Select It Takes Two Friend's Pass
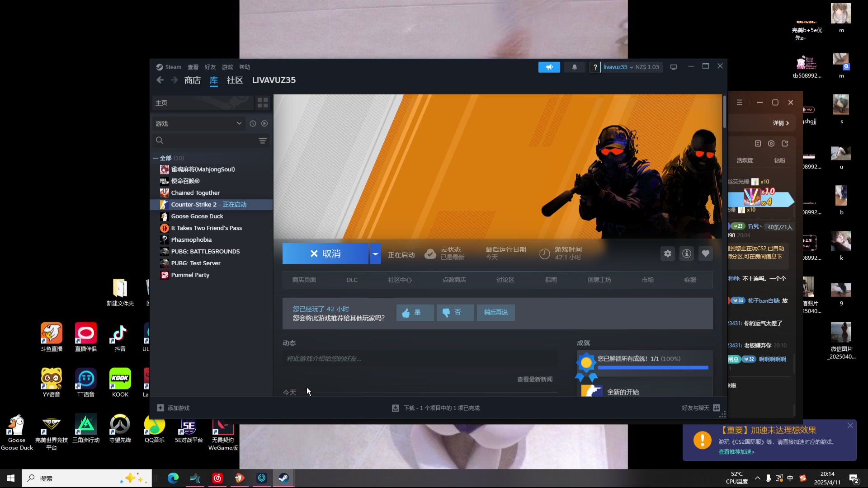The height and width of the screenshot is (488, 868). coord(211,228)
